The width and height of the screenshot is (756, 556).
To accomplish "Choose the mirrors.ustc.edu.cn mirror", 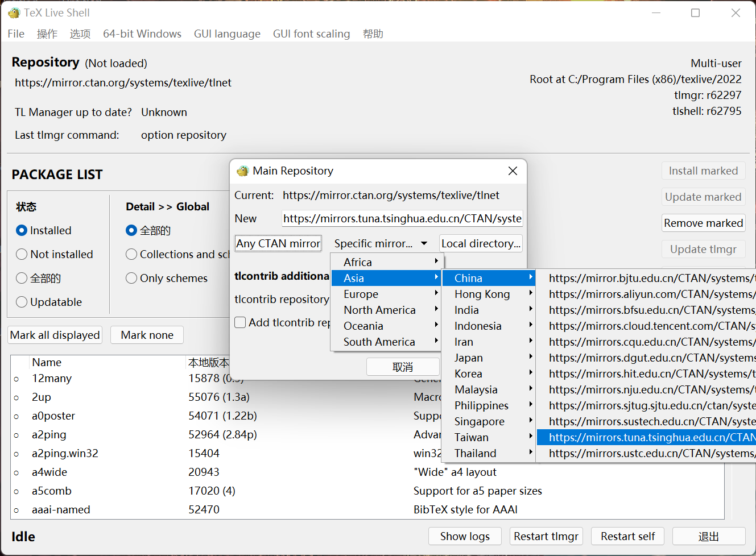I will pyautogui.click(x=646, y=453).
